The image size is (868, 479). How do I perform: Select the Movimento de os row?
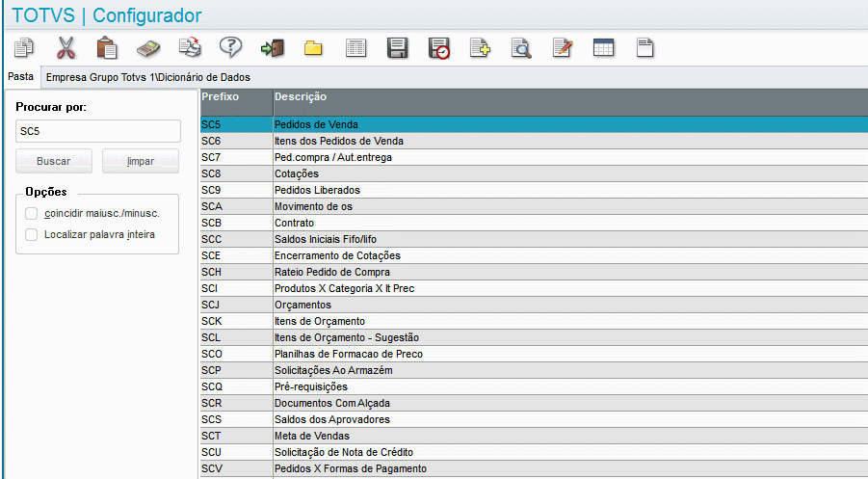(x=534, y=206)
